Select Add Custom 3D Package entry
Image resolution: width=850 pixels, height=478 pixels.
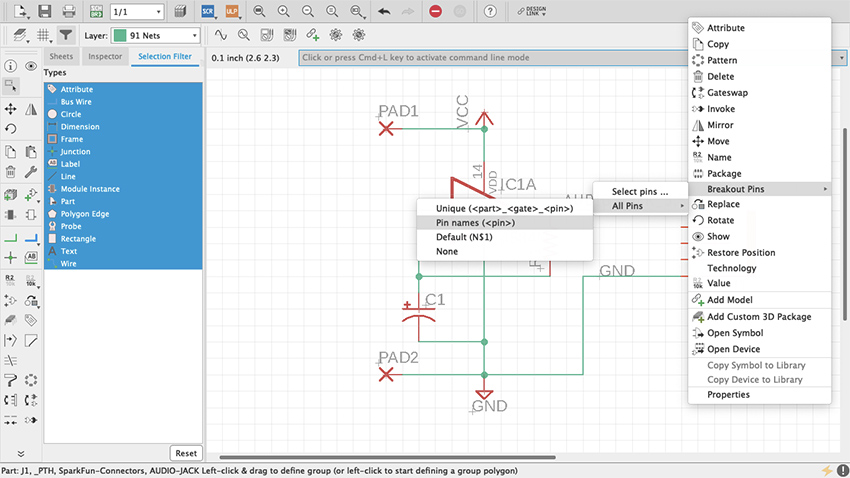coord(759,316)
